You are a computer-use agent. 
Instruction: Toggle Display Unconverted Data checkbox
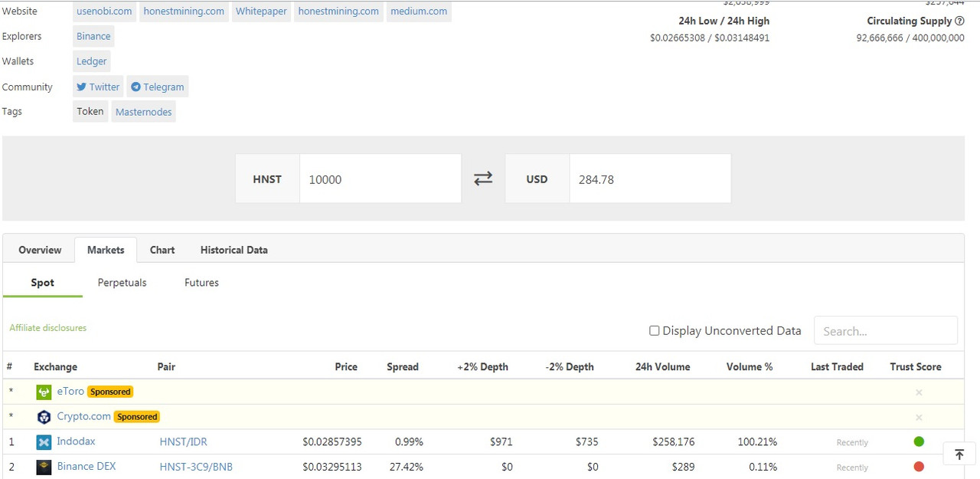point(655,331)
